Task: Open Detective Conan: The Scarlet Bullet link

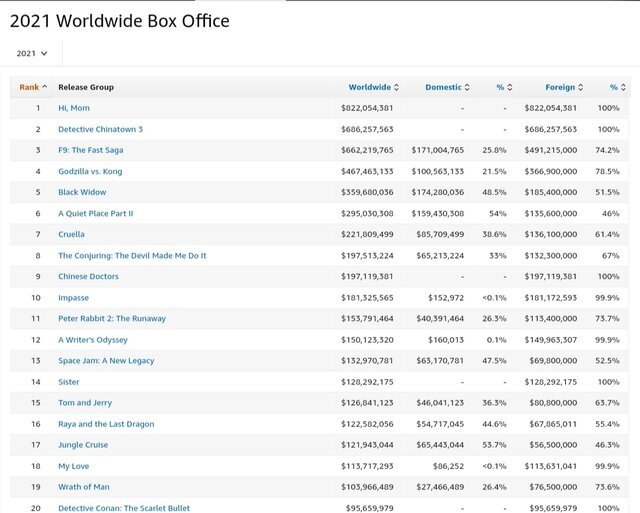Action: click(124, 508)
